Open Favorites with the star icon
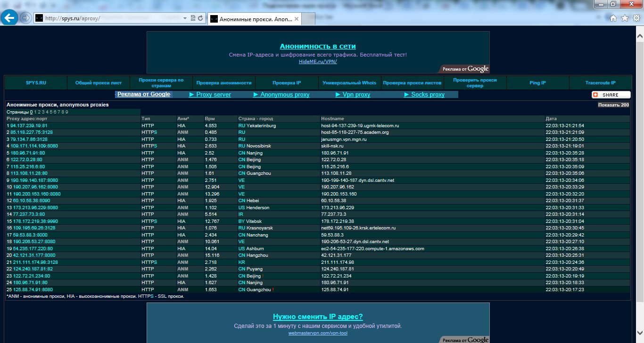The width and height of the screenshot is (644, 343). [625, 18]
